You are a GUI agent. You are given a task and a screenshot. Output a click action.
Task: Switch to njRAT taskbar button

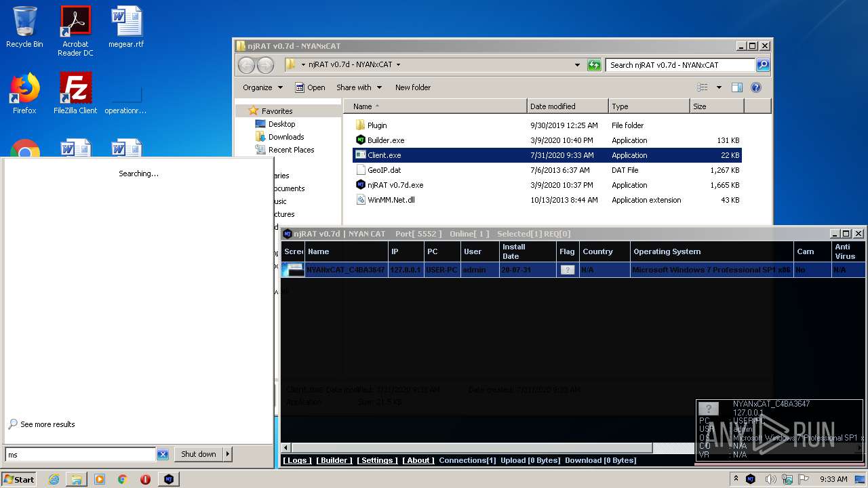(x=168, y=479)
